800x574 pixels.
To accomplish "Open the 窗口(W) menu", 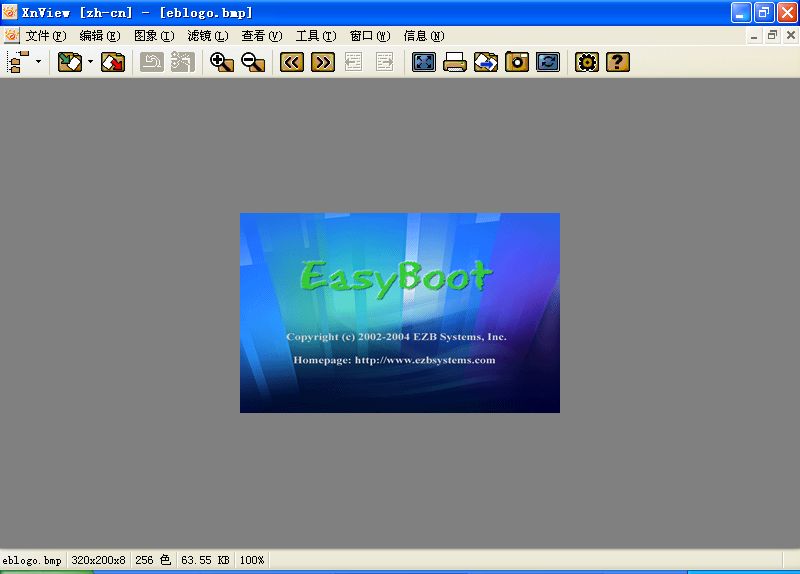I will click(x=370, y=36).
